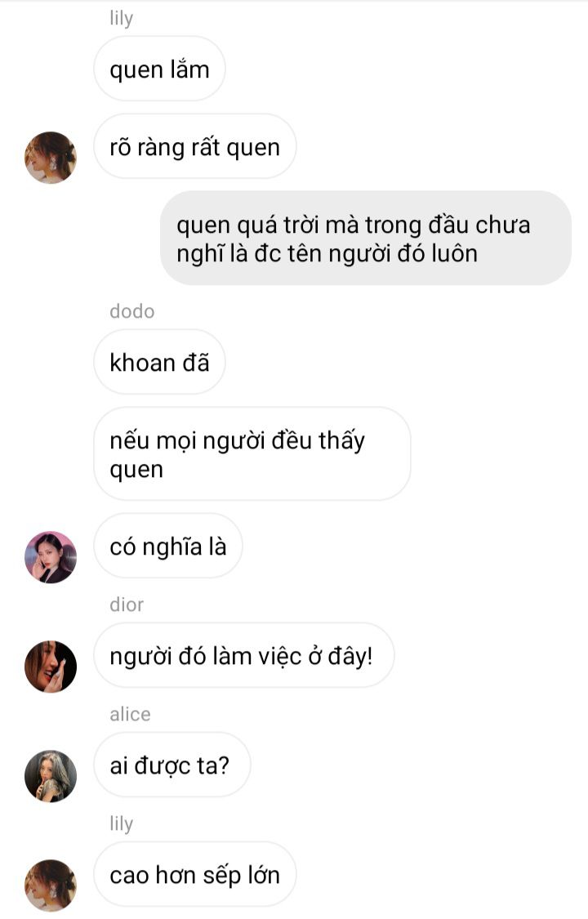The height and width of the screenshot is (919, 588).
Task: Select the 'người đó làm việc ở đây!' message
Action: [244, 655]
